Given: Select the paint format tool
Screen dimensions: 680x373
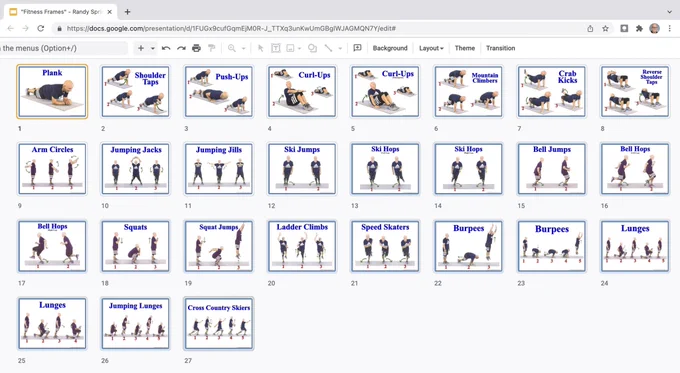Looking at the screenshot, I should coord(212,48).
